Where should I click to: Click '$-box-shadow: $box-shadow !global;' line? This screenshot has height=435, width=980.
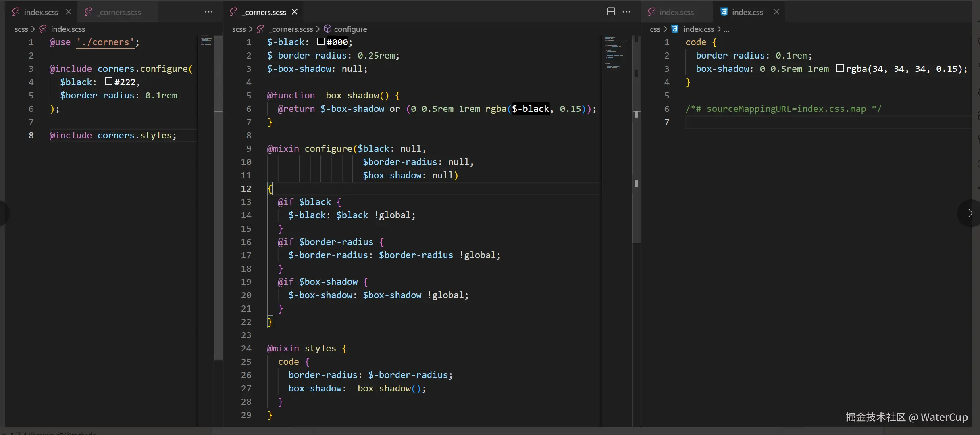[378, 295]
